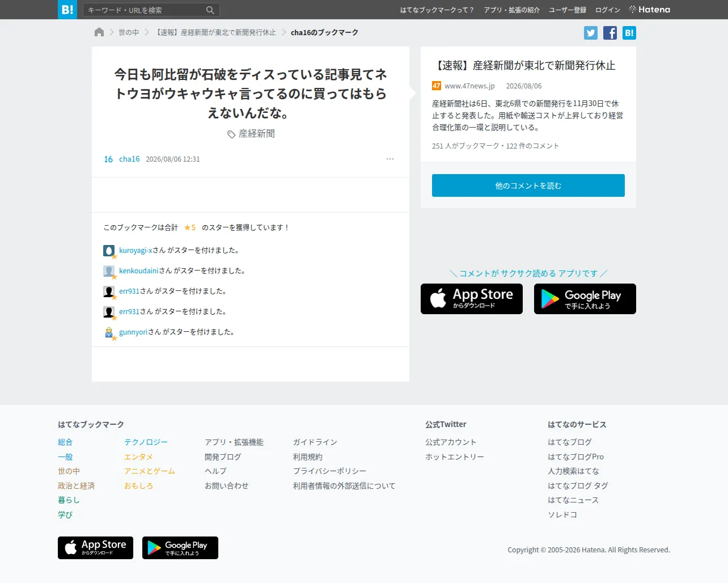
Task: Click the App Store badge beside Google Play
Action: tap(472, 299)
